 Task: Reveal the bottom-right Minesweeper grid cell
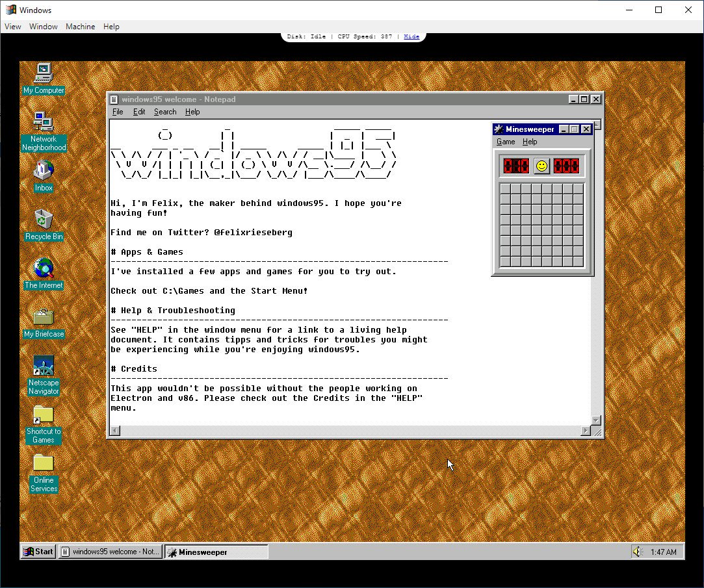tap(579, 262)
